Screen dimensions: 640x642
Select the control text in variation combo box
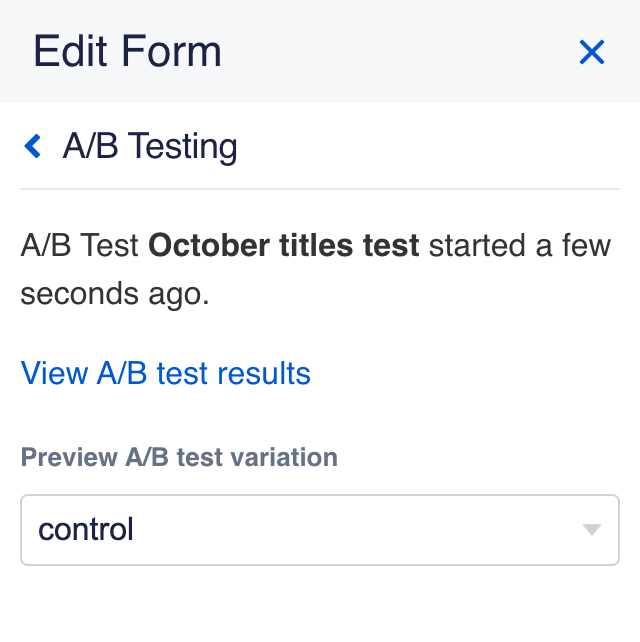[x=86, y=529]
